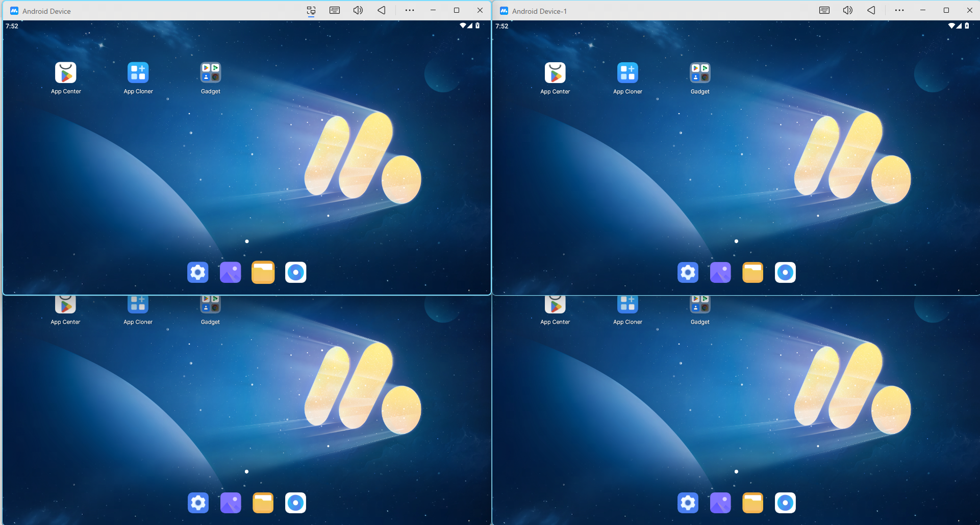Open more options (three dots) in Android Device-1
The image size is (980, 525).
pos(899,10)
